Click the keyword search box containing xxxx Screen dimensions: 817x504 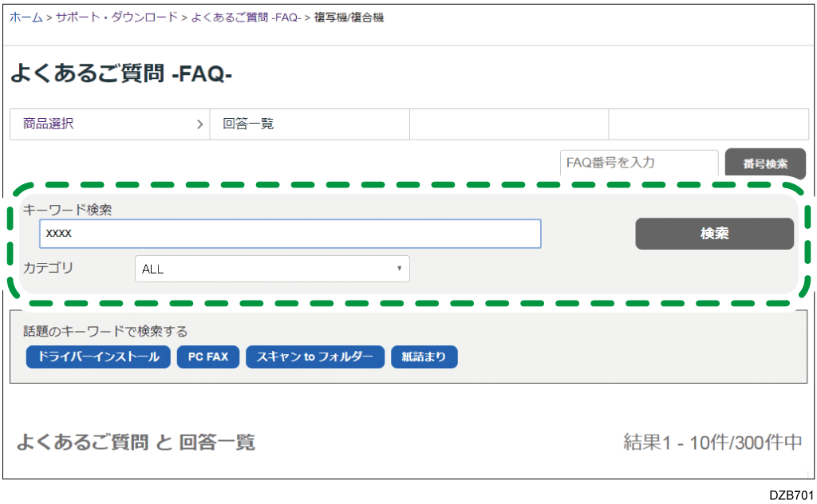point(290,234)
